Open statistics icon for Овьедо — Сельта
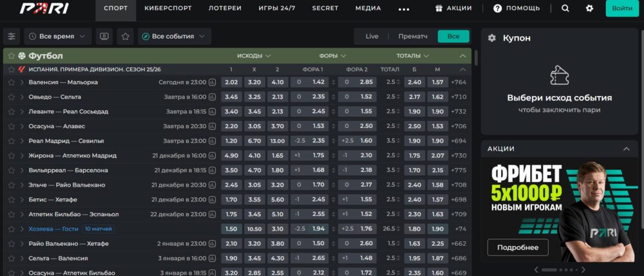Screen dimensions: 644x276 click(212, 97)
